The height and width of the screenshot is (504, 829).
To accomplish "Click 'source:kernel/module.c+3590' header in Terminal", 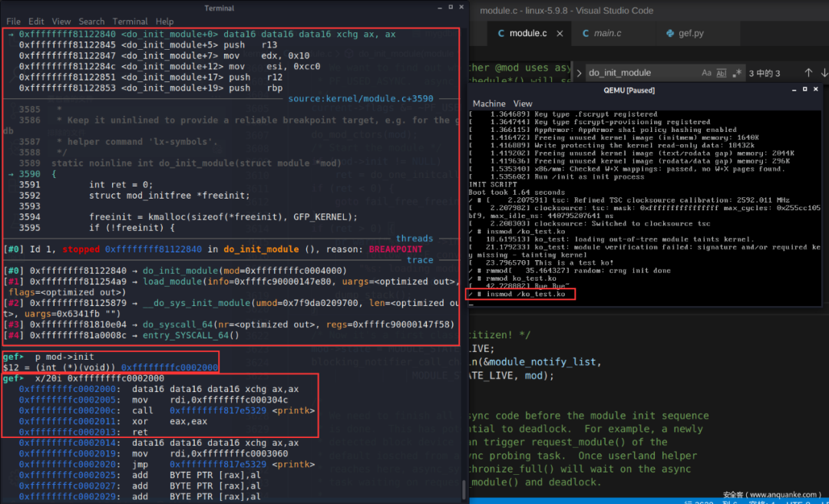I will (x=361, y=99).
